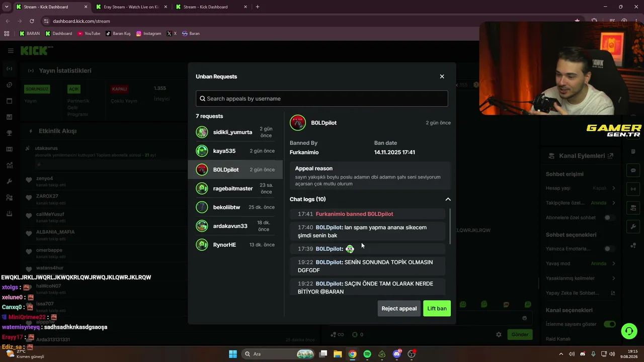Image resolution: width=644 pixels, height=362 pixels.
Task: Click ardakavun33's avatar icon
Action: tap(202, 226)
